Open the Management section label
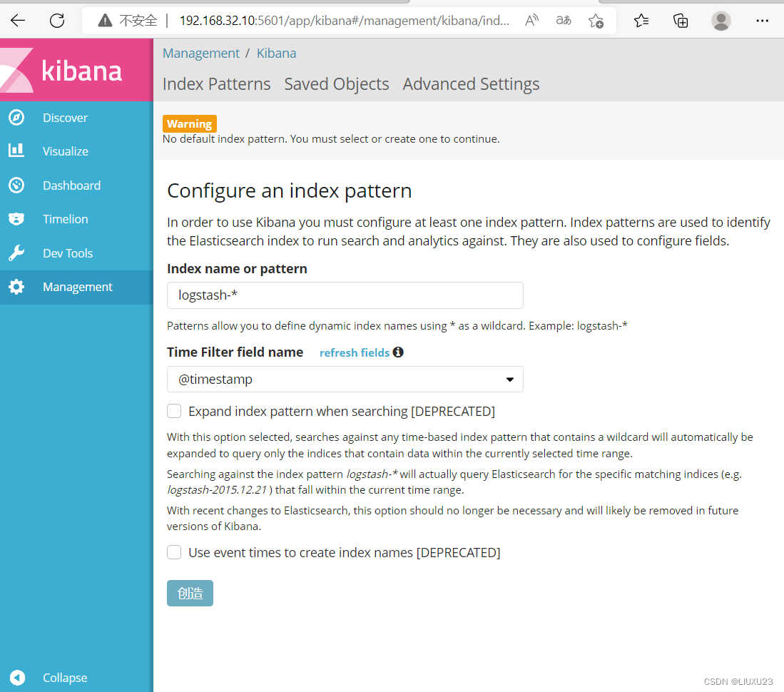The width and height of the screenshot is (784, 692). [x=78, y=287]
